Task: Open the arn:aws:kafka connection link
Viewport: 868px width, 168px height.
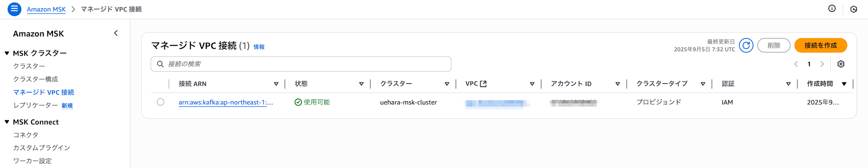Action: pos(226,102)
